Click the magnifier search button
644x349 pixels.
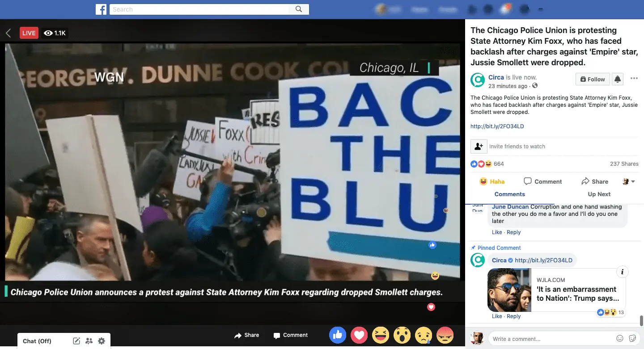coord(299,9)
